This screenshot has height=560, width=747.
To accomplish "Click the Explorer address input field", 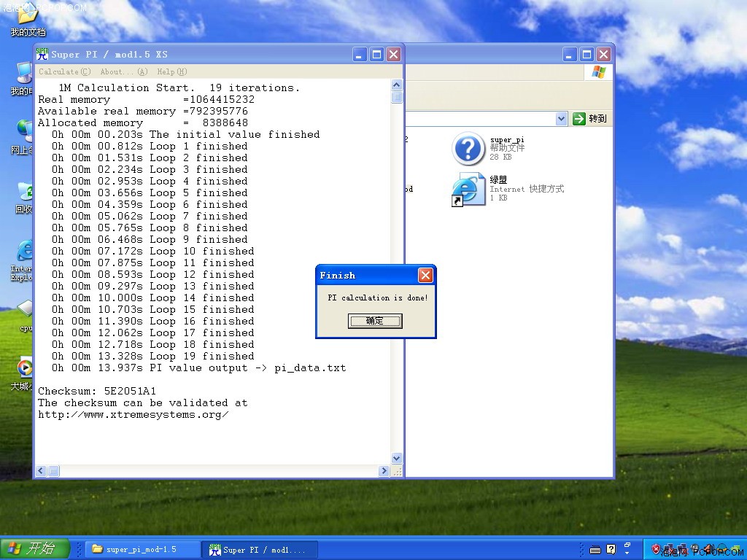I will point(480,119).
